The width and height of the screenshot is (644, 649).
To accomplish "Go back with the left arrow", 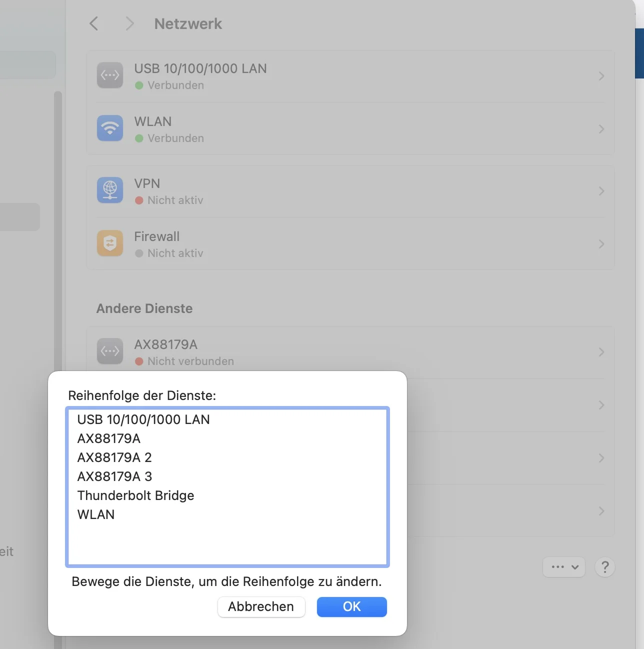I will pos(93,23).
